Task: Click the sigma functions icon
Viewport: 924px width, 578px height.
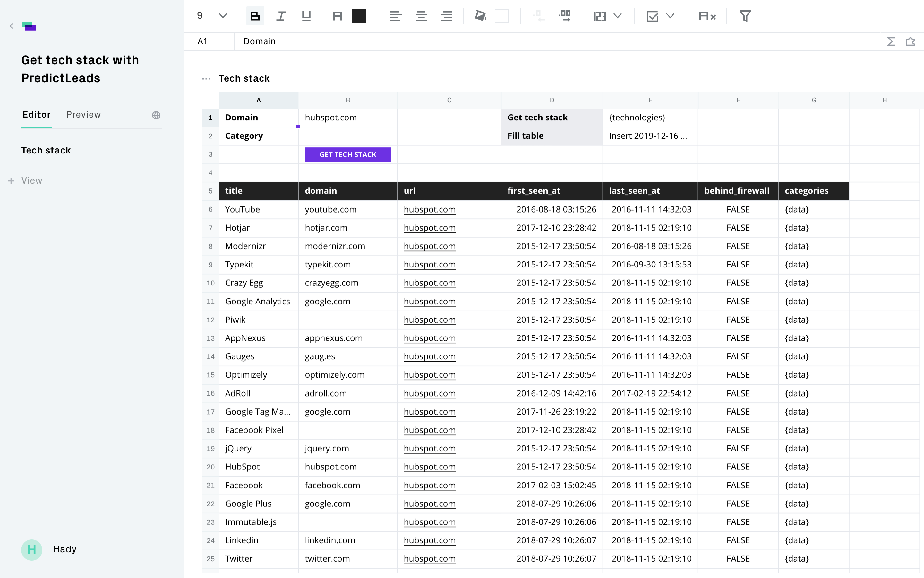Action: click(891, 41)
